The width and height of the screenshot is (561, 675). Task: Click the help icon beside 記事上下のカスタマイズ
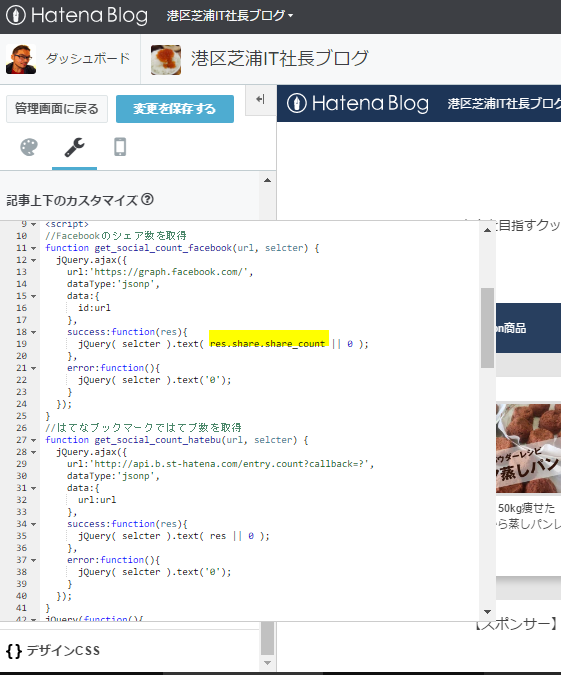[x=147, y=199]
